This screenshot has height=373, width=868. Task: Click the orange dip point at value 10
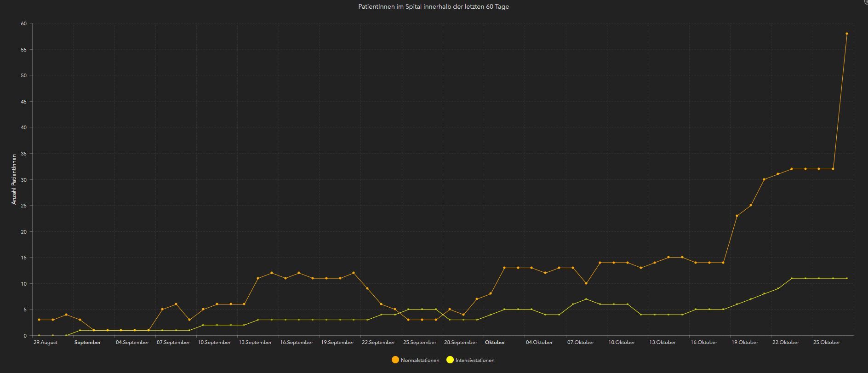tap(586, 283)
